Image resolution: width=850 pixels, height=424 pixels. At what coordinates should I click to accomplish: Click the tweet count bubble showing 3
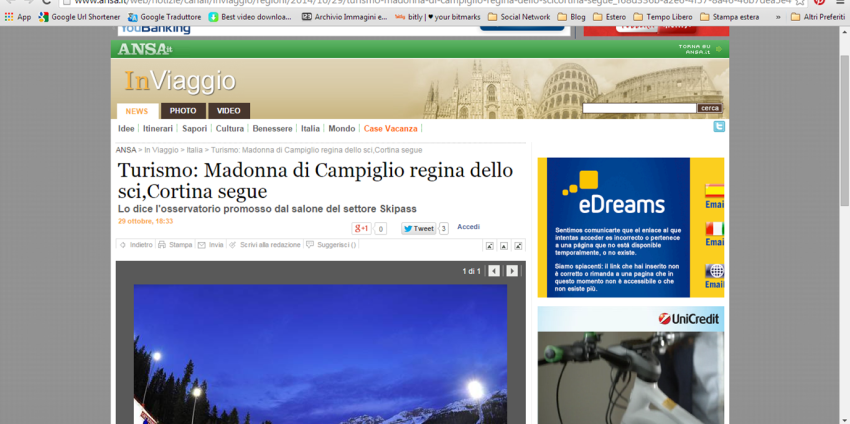(443, 229)
